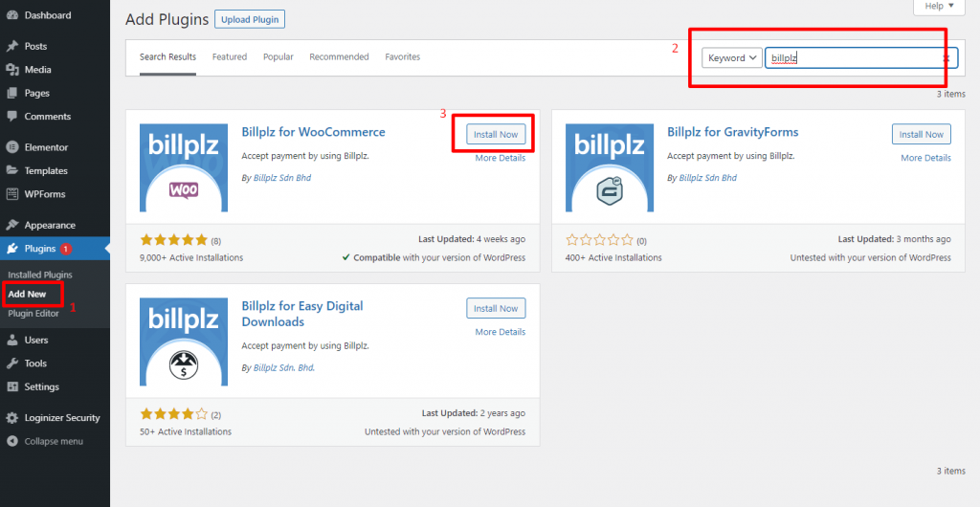
Task: Click empty star rating of Billplz for GravityForms
Action: click(599, 240)
